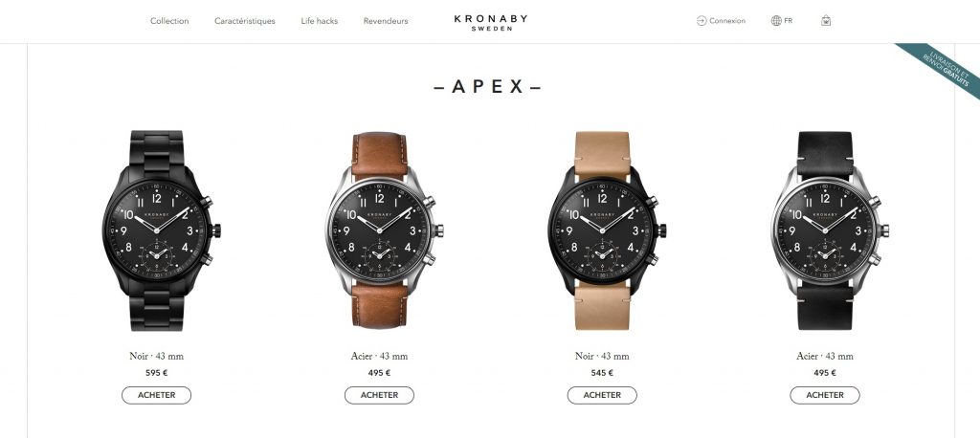Select the beige strap watch image

(x=607, y=230)
